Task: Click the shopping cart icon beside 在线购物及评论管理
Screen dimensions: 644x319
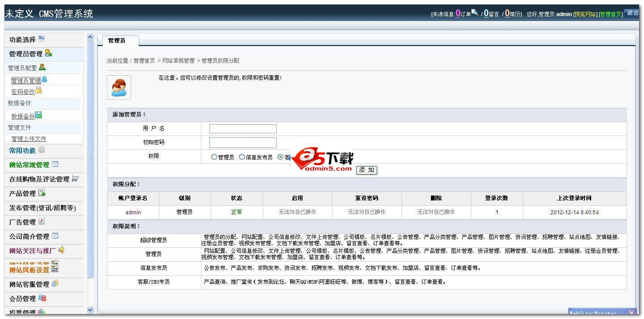Action: (x=75, y=179)
